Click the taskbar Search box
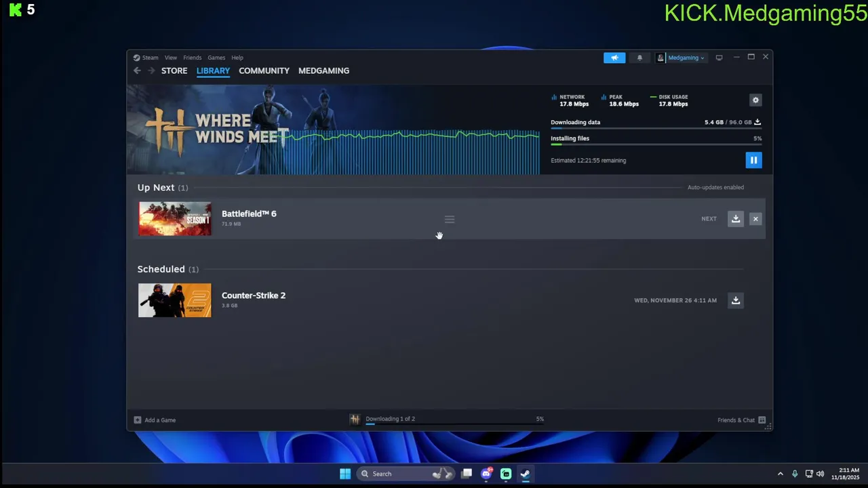Viewport: 868px width, 488px height. (x=406, y=474)
